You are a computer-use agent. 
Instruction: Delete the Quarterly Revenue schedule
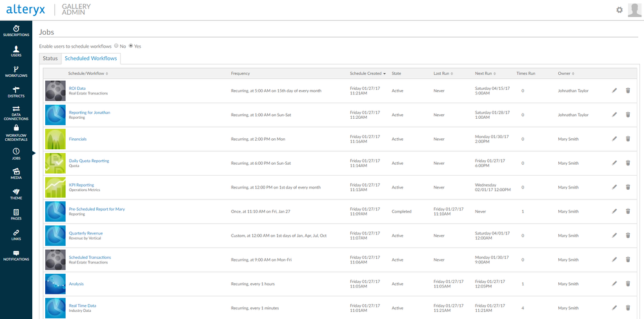point(628,236)
